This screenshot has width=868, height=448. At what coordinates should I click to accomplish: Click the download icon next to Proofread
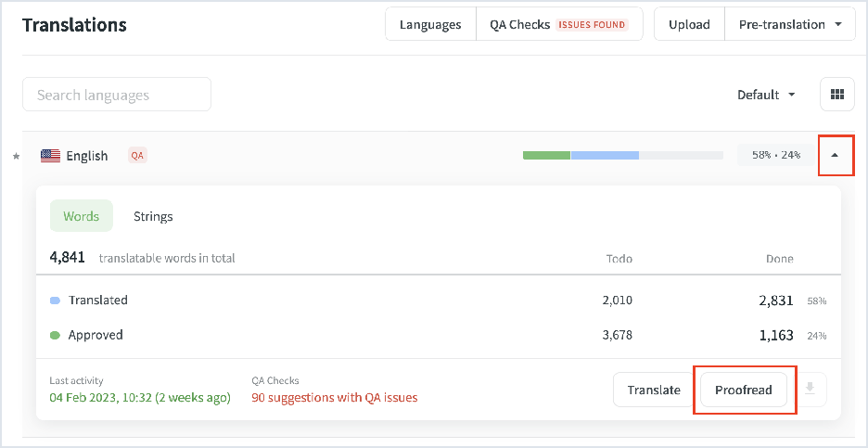tap(810, 390)
